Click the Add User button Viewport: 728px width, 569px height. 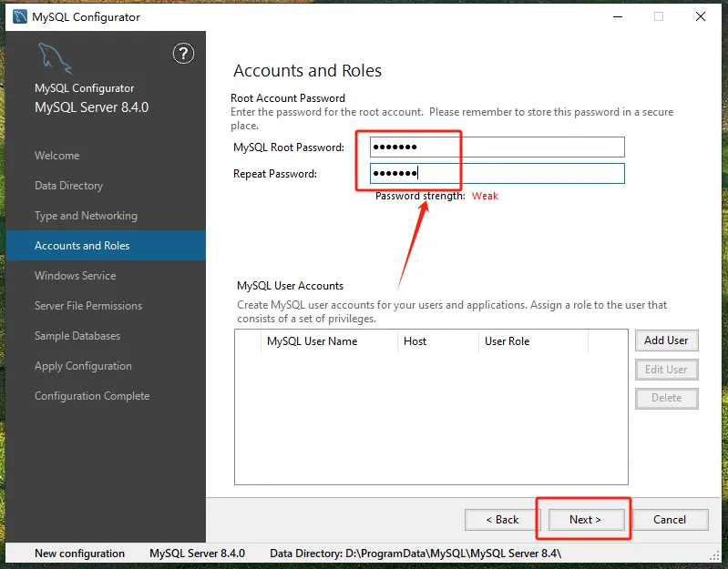[x=666, y=340]
